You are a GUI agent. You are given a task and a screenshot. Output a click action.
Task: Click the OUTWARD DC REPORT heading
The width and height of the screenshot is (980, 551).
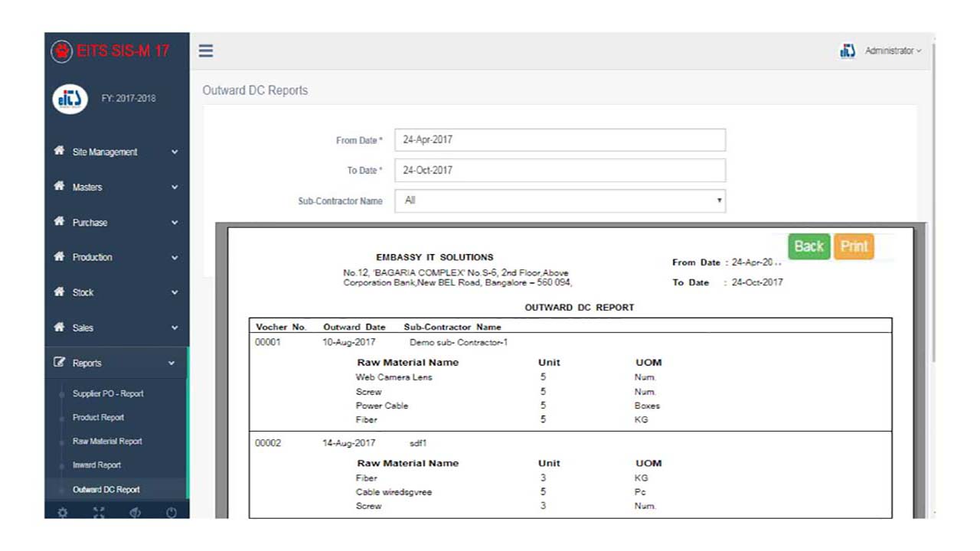(580, 308)
